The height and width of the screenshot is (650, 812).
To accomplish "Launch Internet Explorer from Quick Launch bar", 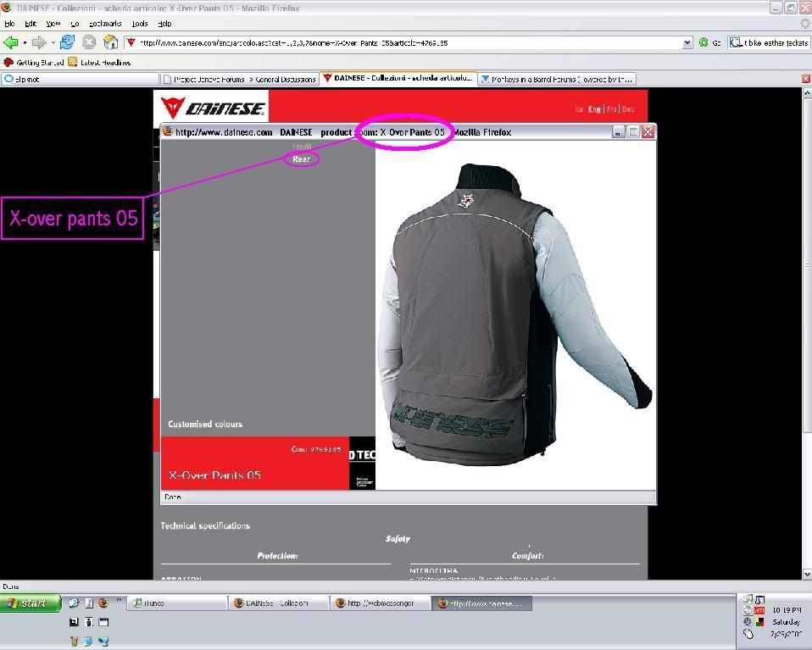I will point(74,603).
